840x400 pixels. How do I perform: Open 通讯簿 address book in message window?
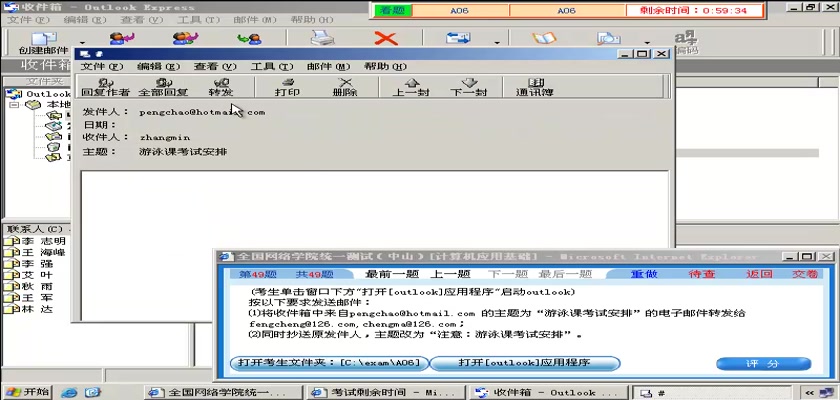pyautogui.click(x=535, y=87)
